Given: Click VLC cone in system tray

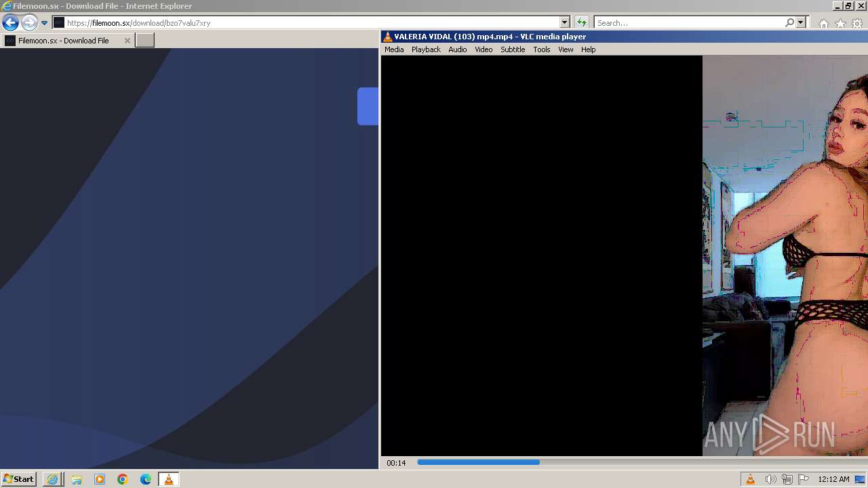Looking at the screenshot, I should pyautogui.click(x=751, y=479).
